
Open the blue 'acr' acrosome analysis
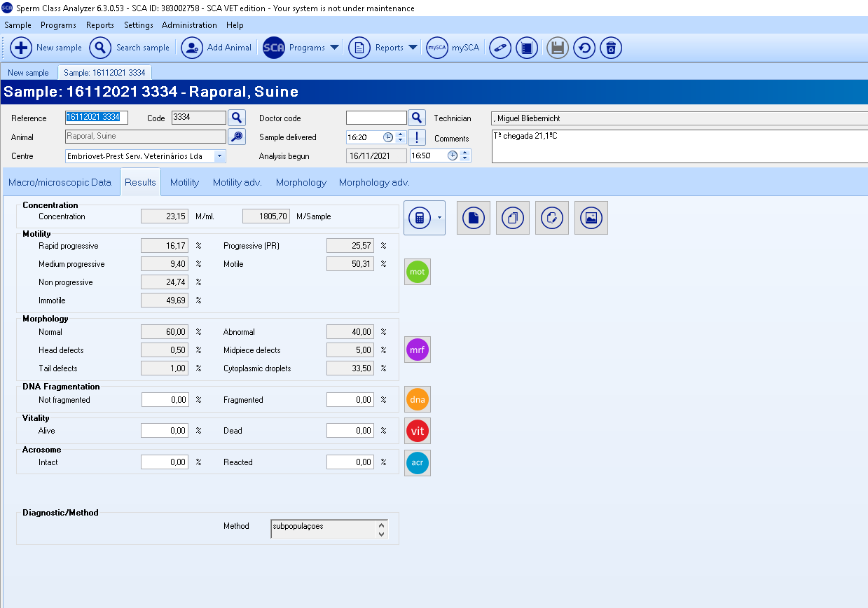[x=418, y=463]
